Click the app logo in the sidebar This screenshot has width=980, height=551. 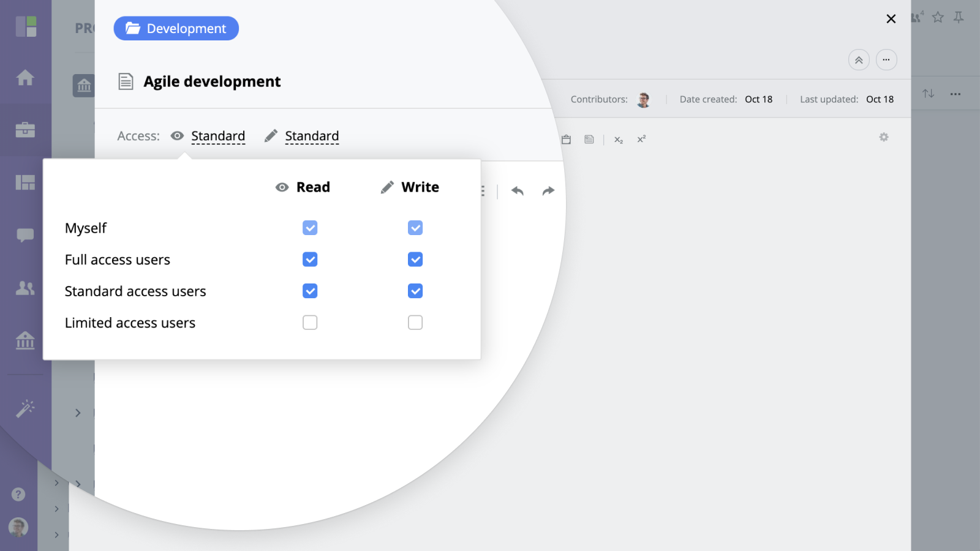(26, 26)
